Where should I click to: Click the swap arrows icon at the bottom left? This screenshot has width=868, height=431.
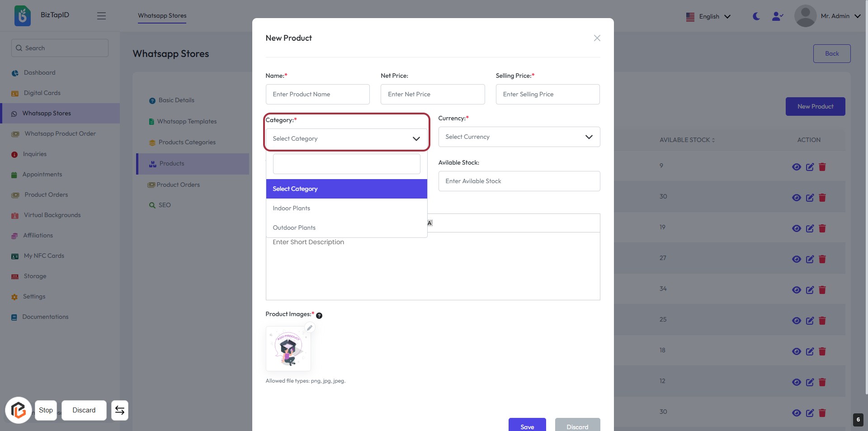click(x=120, y=410)
